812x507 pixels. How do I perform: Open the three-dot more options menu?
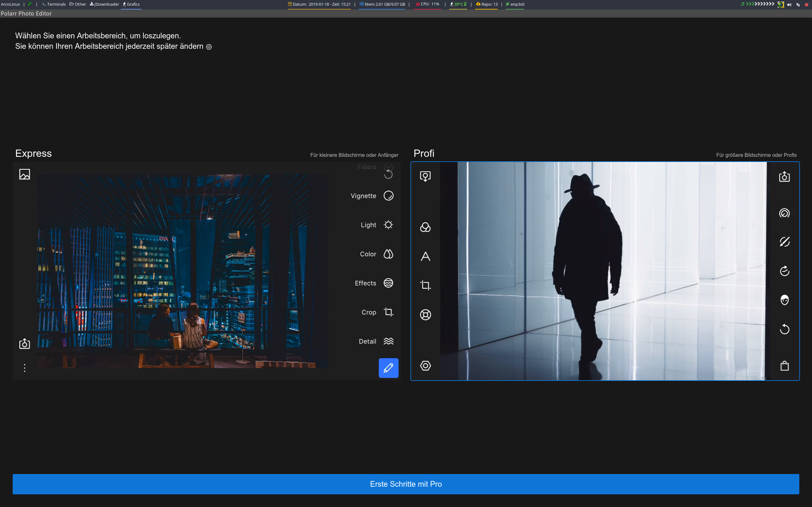[x=24, y=368]
